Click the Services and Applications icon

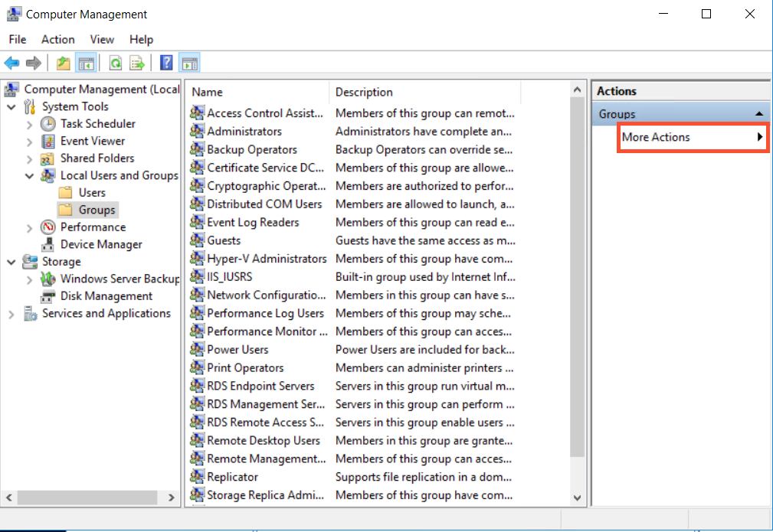point(30,314)
